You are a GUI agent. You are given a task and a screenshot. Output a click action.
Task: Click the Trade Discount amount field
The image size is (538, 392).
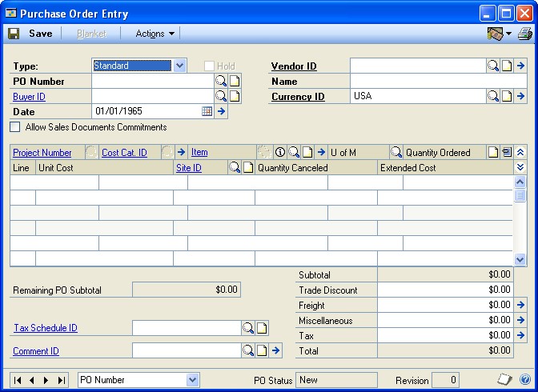click(x=445, y=290)
